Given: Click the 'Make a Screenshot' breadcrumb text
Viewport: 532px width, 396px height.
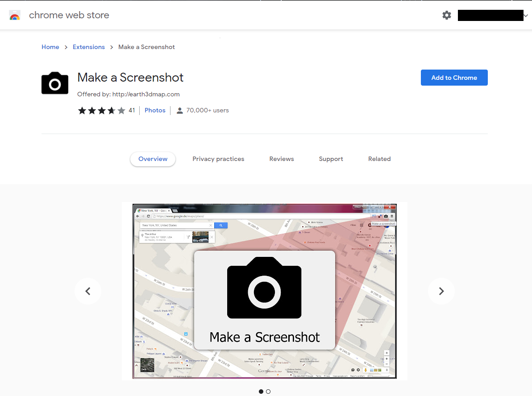Looking at the screenshot, I should (x=146, y=47).
